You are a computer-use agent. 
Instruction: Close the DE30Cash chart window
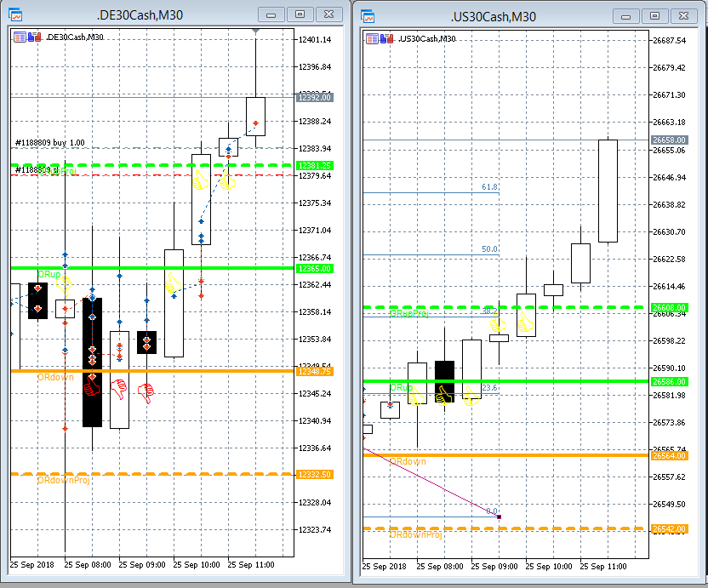pyautogui.click(x=329, y=15)
